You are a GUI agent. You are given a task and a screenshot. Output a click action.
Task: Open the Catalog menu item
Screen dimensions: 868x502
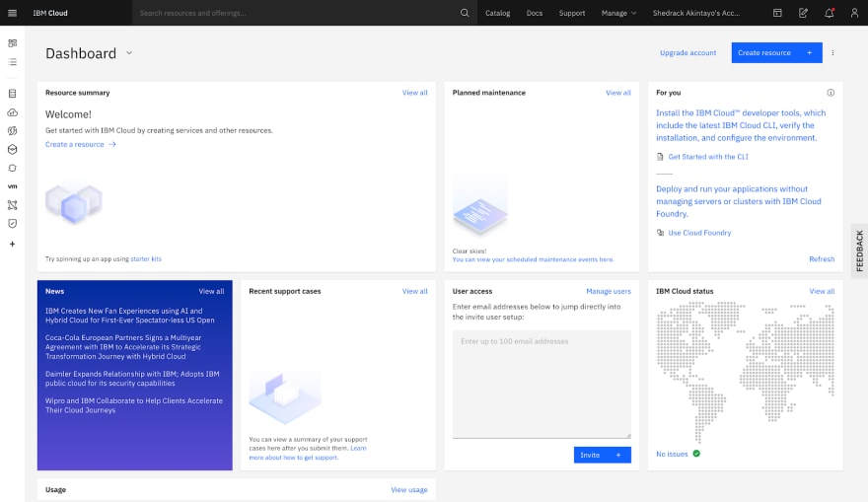pyautogui.click(x=497, y=13)
